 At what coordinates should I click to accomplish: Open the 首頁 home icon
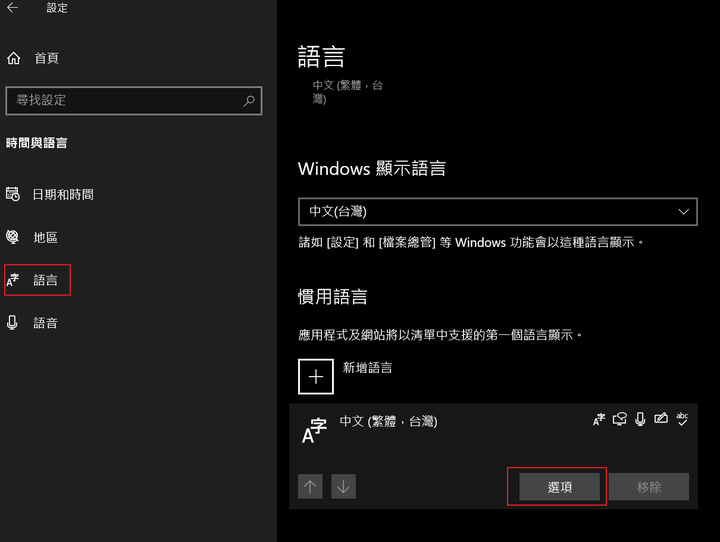13,58
